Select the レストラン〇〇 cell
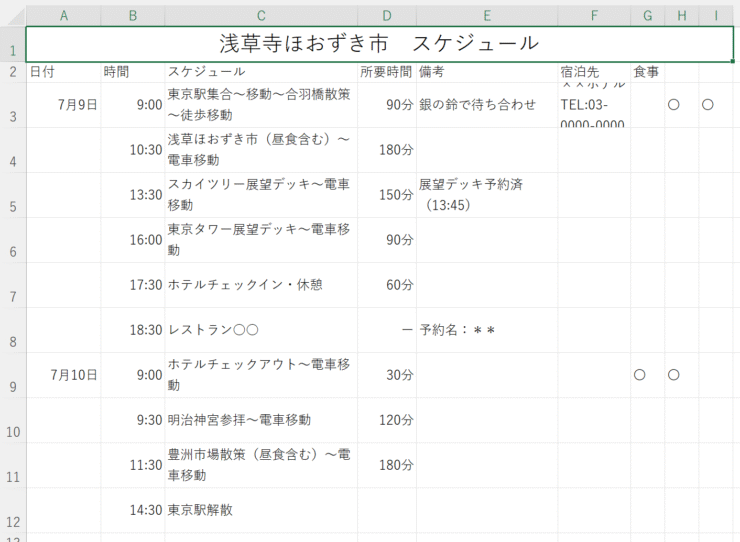 click(x=261, y=330)
